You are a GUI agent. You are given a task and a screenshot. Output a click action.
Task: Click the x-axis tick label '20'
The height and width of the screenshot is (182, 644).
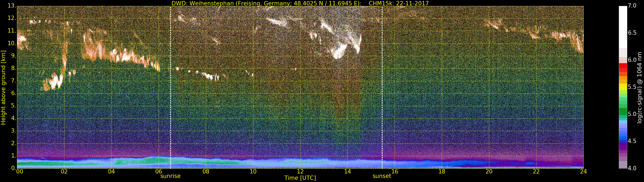pyautogui.click(x=489, y=171)
